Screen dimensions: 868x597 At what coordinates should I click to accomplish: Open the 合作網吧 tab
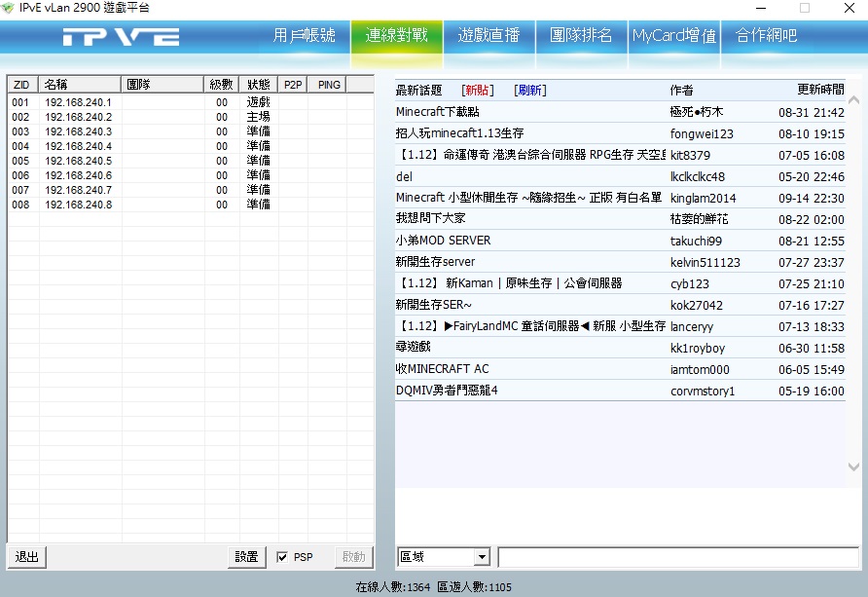coord(766,36)
